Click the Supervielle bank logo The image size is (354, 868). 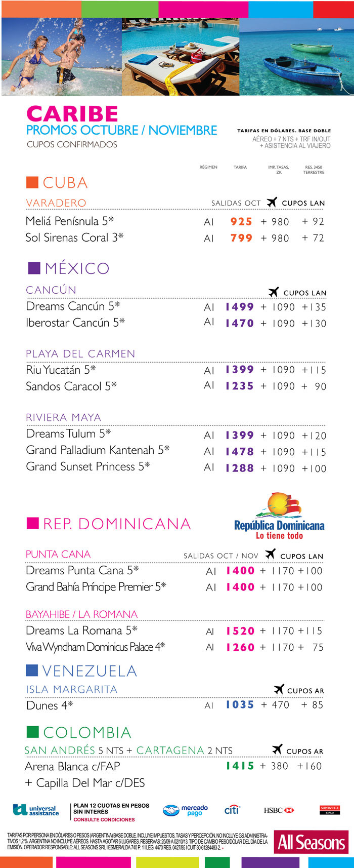click(x=330, y=810)
